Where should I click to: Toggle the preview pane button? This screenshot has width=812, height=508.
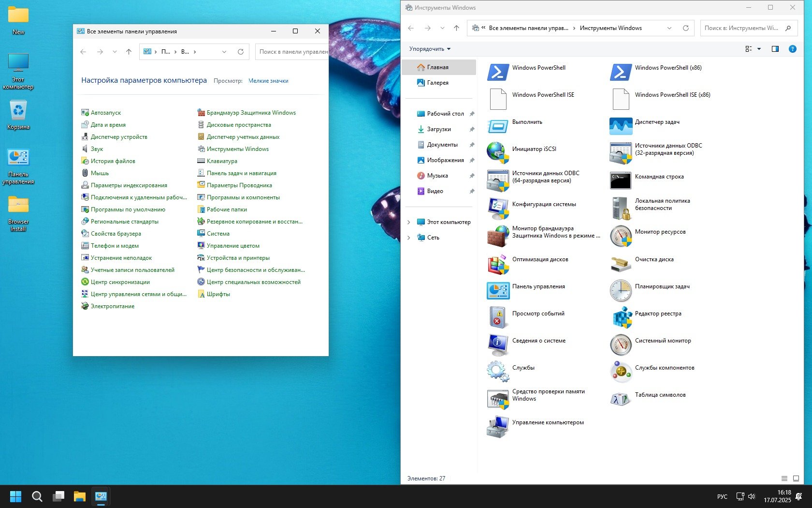coord(775,49)
